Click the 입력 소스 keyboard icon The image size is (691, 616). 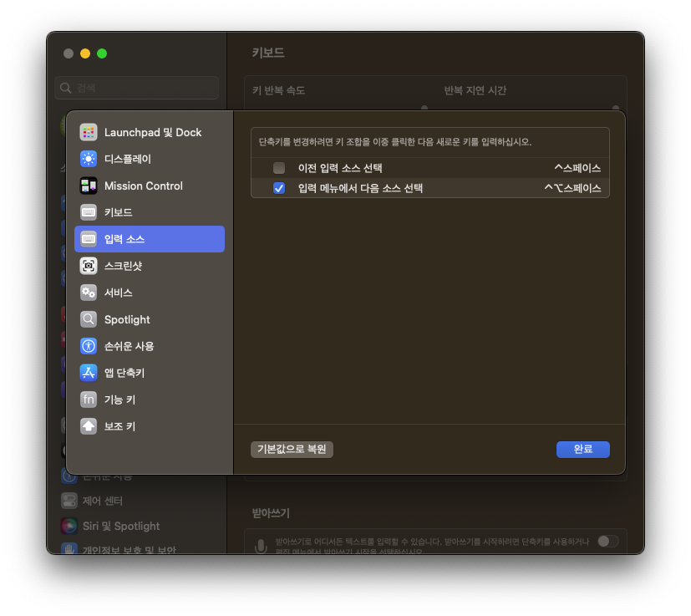[x=89, y=239]
